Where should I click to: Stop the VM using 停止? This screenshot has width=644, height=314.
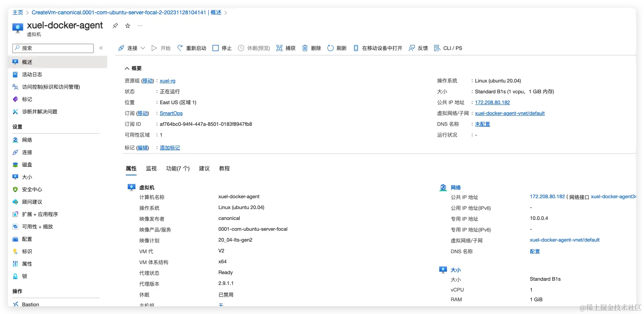222,48
